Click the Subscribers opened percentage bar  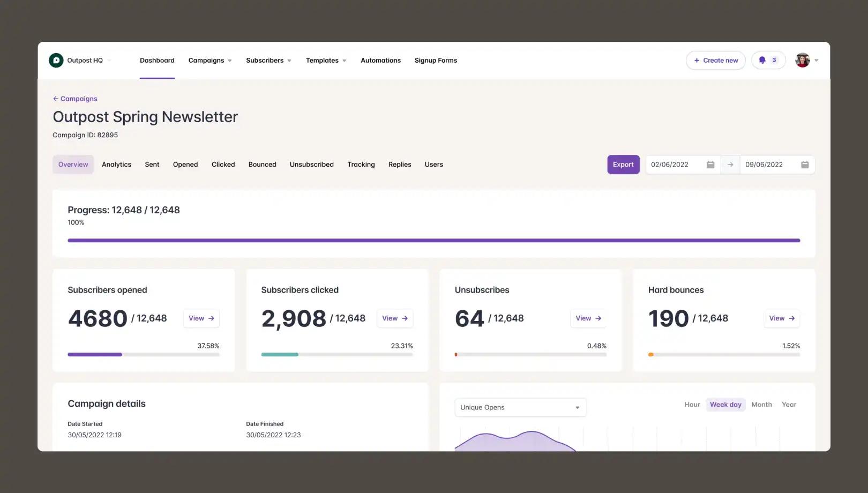point(144,355)
